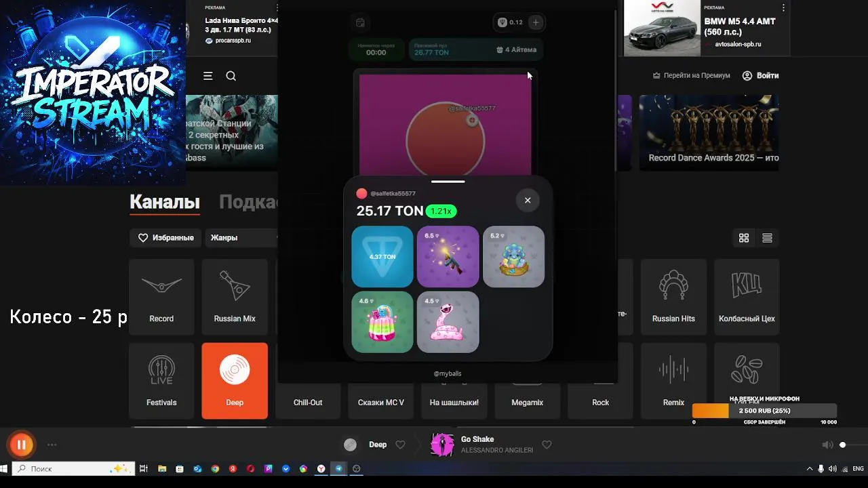Open microphone tray icon
868x488 pixels.
(821, 468)
